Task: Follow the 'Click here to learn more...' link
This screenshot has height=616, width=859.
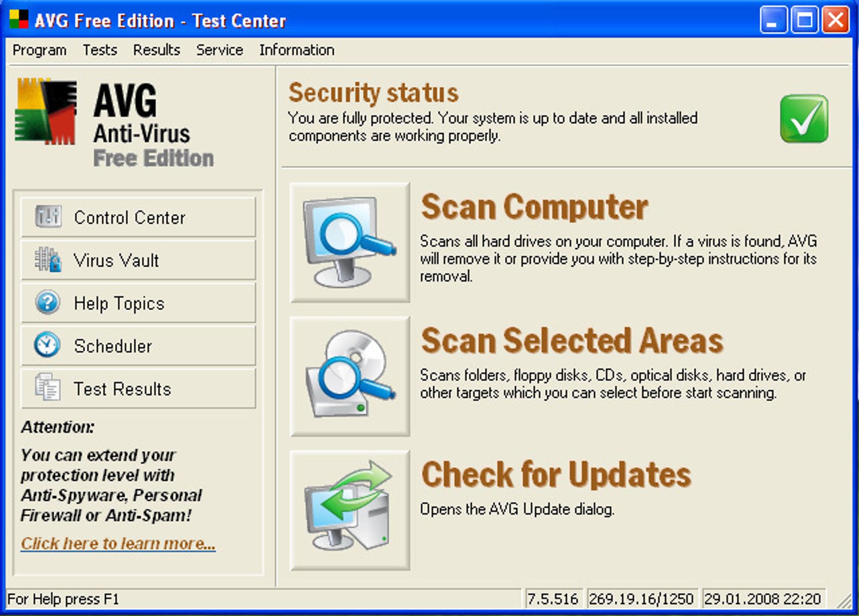Action: (118, 543)
